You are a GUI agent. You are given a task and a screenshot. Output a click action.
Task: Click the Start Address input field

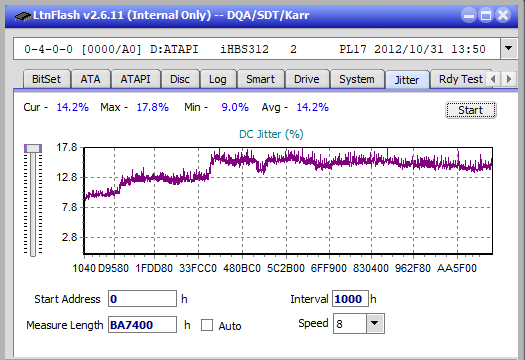tap(142, 298)
